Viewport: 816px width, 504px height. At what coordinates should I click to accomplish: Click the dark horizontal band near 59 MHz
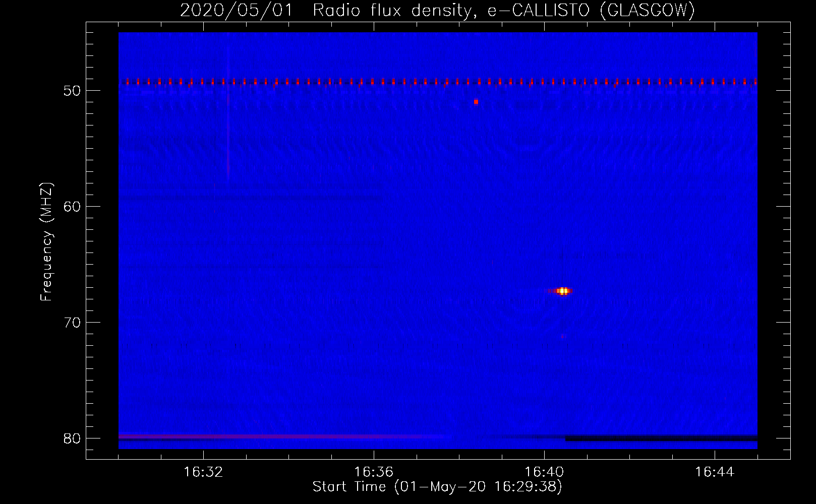point(252,198)
